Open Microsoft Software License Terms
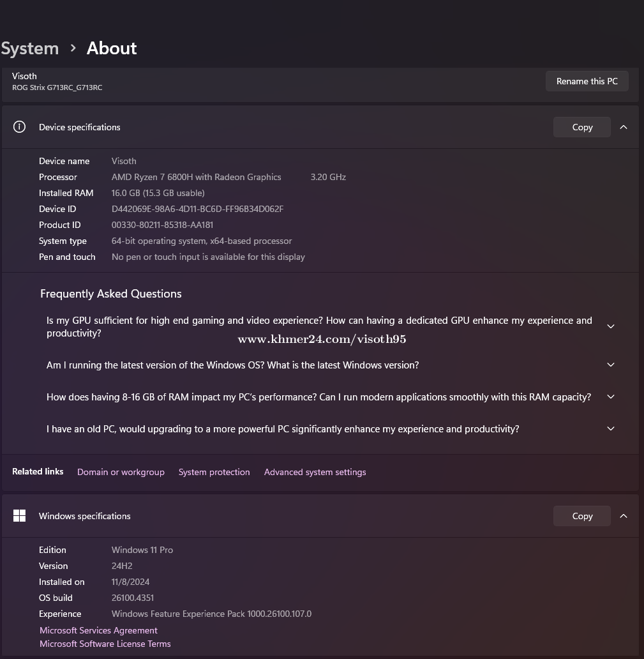This screenshot has width=644, height=659. click(x=105, y=644)
